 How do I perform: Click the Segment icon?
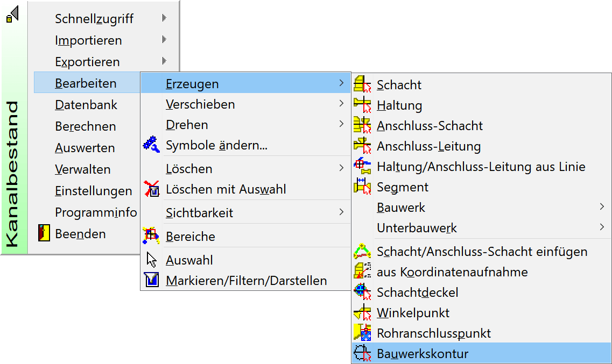[x=363, y=187]
